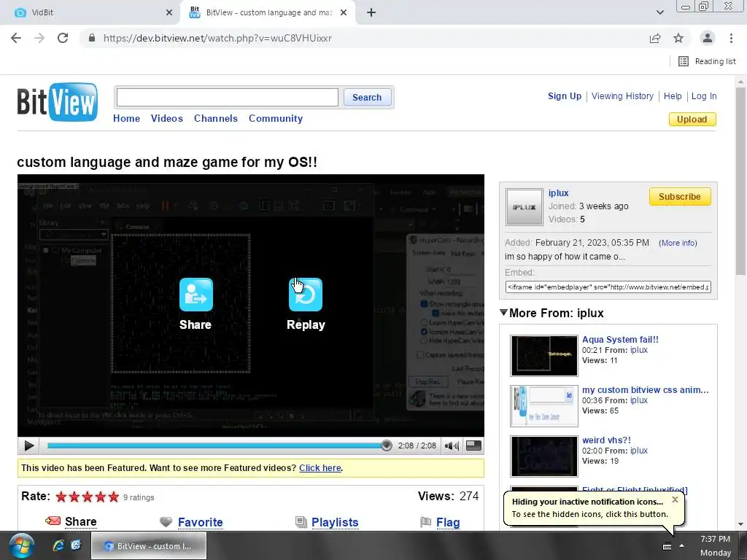Reload the page with the refresh icon
Screen dimensions: 747x560
[x=63, y=38]
